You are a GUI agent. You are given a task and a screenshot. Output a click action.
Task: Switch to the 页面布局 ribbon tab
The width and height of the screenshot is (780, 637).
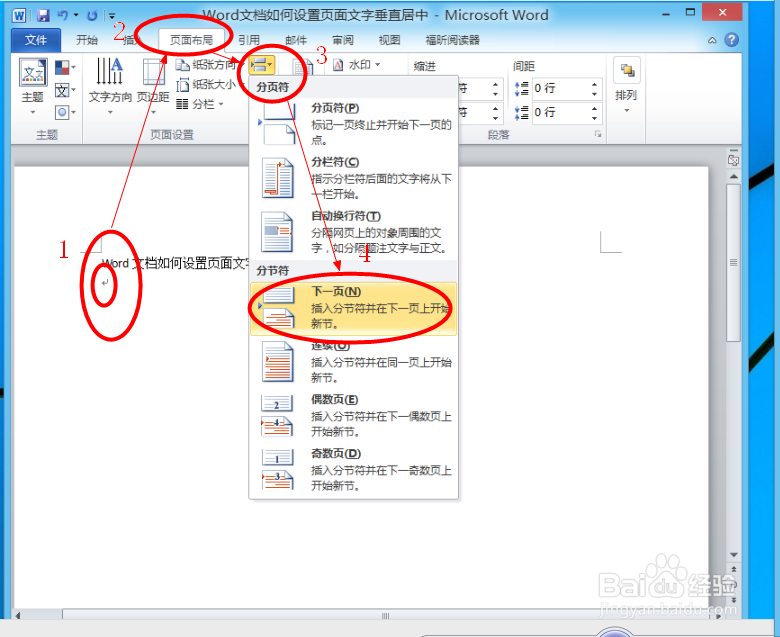[x=192, y=40]
